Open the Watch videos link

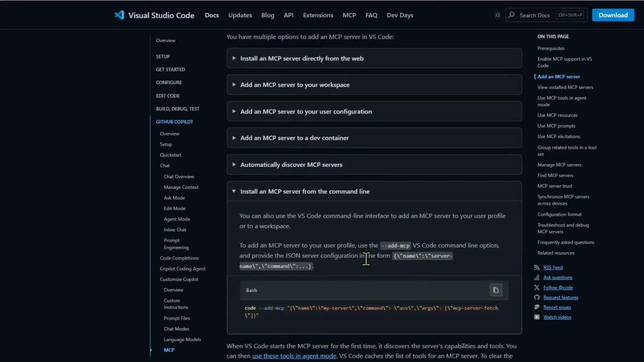tap(557, 317)
